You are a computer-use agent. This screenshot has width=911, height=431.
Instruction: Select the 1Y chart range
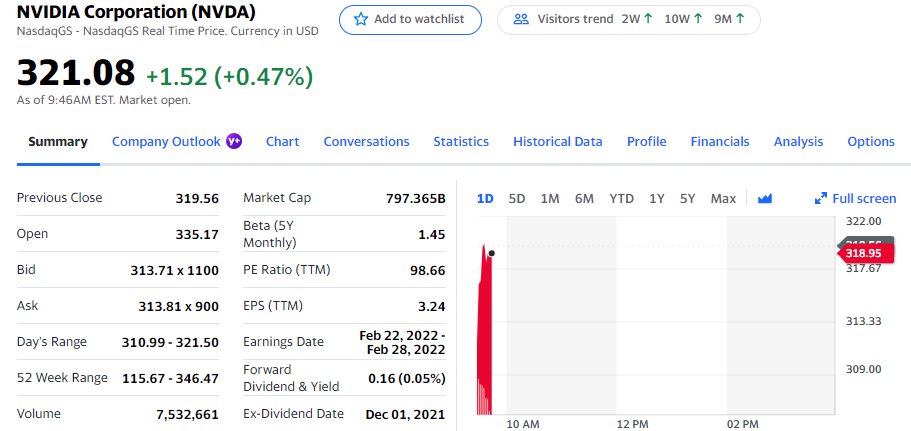tap(657, 199)
